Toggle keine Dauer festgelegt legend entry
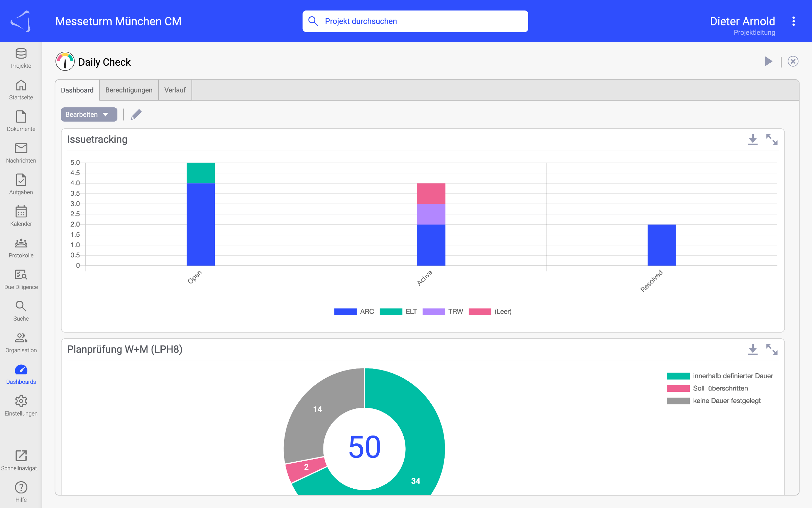Image resolution: width=812 pixels, height=508 pixels. coord(714,401)
